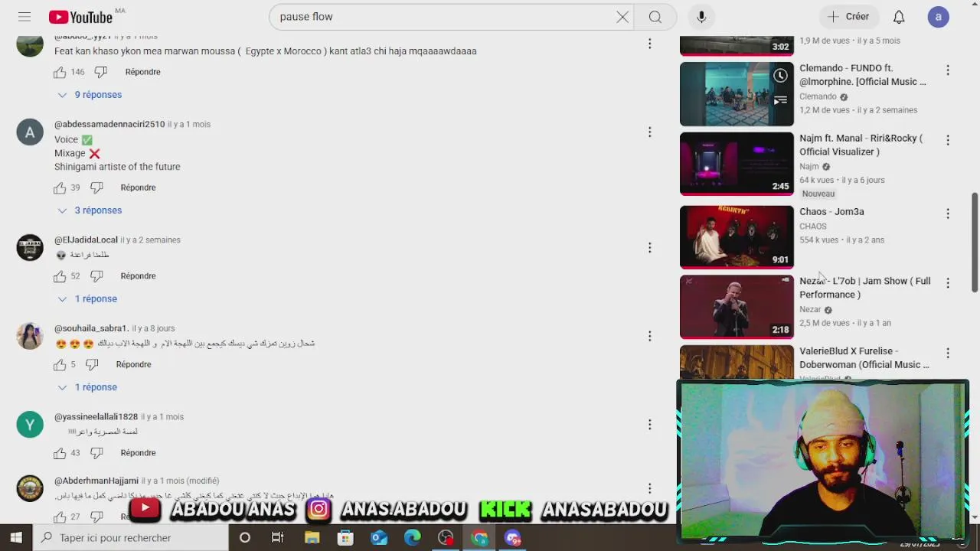Reply to the comment with 146 likes
This screenshot has height=551, width=980.
coord(142,72)
